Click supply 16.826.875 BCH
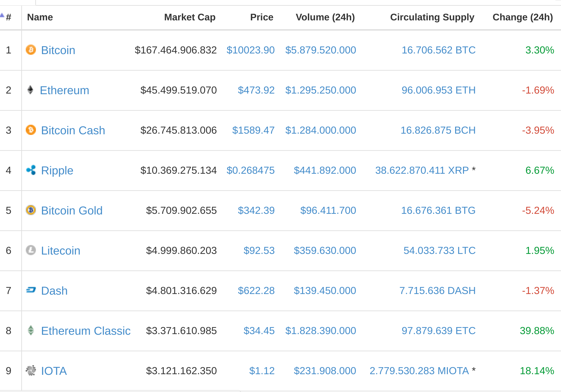 438,130
